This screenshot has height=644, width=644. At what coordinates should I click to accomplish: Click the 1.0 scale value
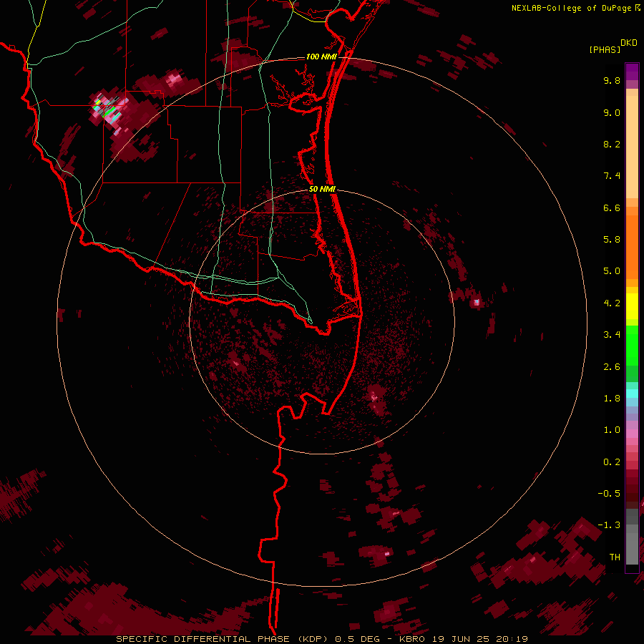pos(612,430)
